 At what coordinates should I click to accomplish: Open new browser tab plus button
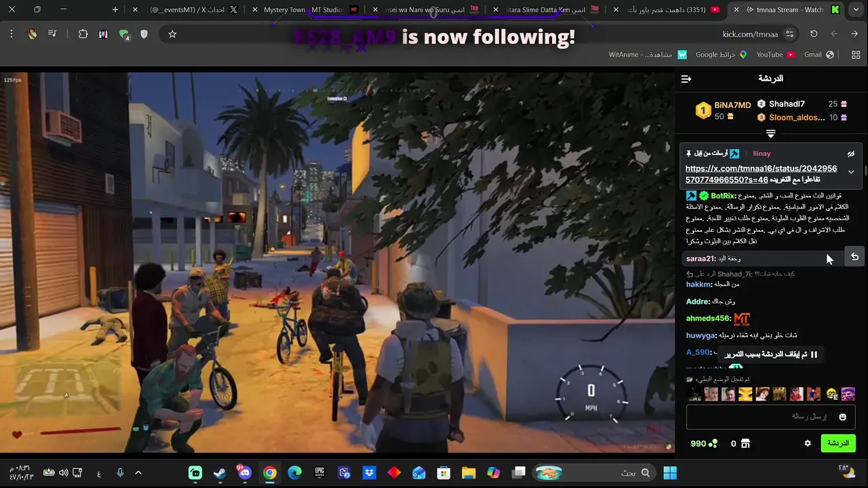point(115,9)
